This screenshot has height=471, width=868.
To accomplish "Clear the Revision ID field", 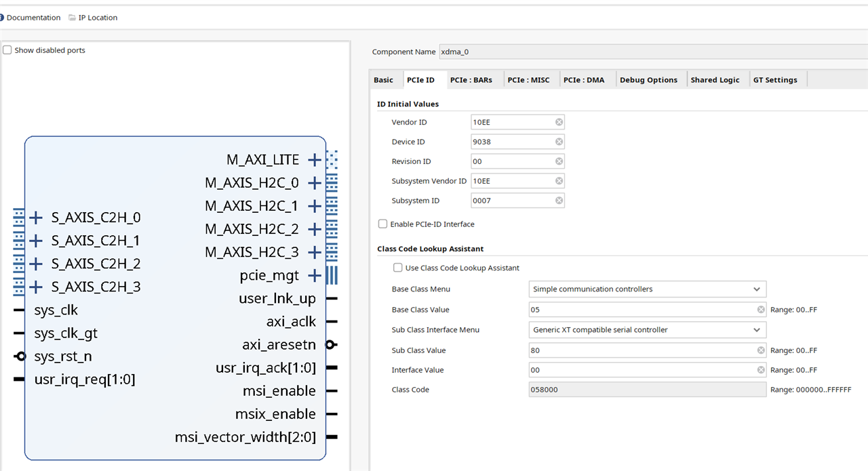I will tap(559, 161).
